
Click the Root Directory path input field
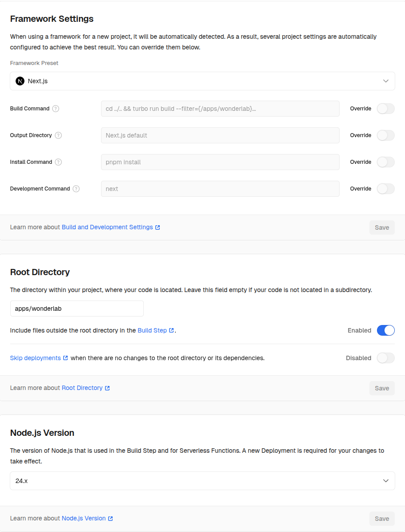pyautogui.click(x=77, y=309)
